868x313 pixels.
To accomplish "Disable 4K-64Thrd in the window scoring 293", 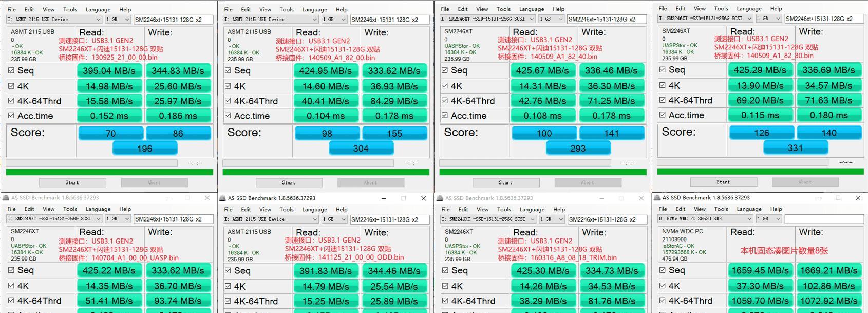I will click(x=445, y=101).
